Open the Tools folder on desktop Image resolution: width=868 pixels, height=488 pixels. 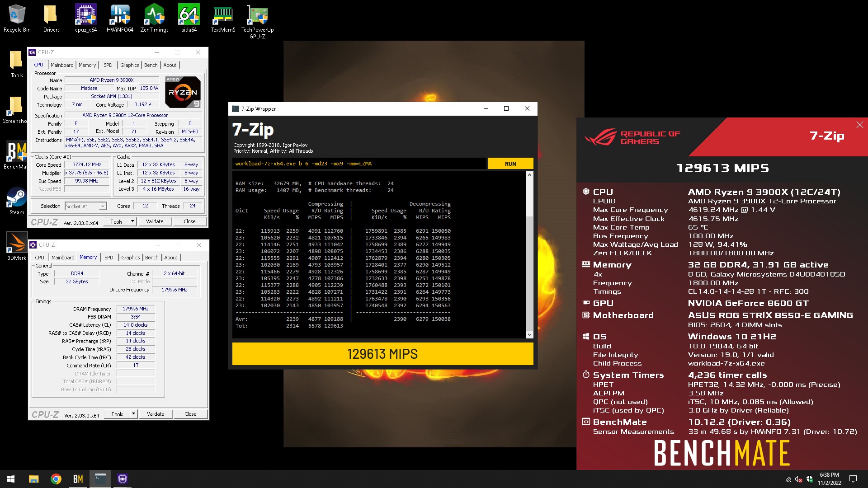[x=17, y=64]
